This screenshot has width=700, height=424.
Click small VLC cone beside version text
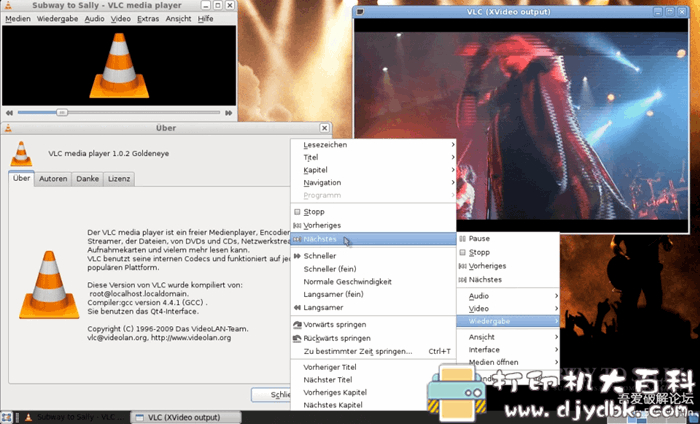pyautogui.click(x=21, y=154)
